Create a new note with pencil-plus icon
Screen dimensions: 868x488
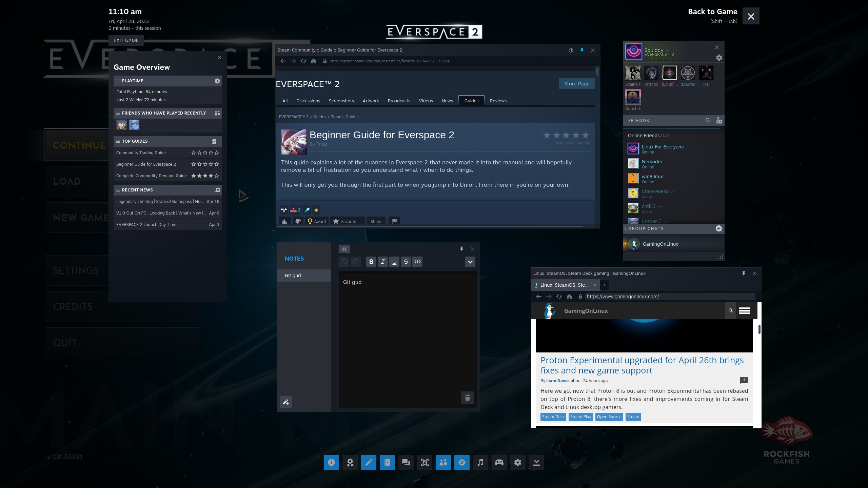[286, 402]
